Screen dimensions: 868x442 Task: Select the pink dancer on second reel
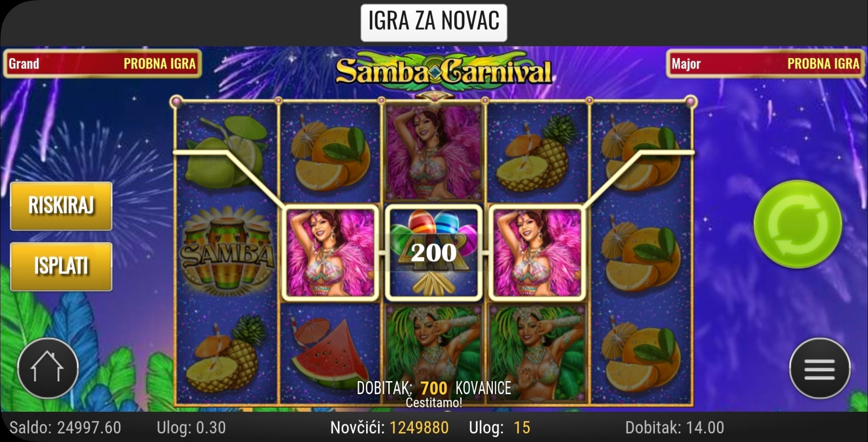pyautogui.click(x=330, y=253)
